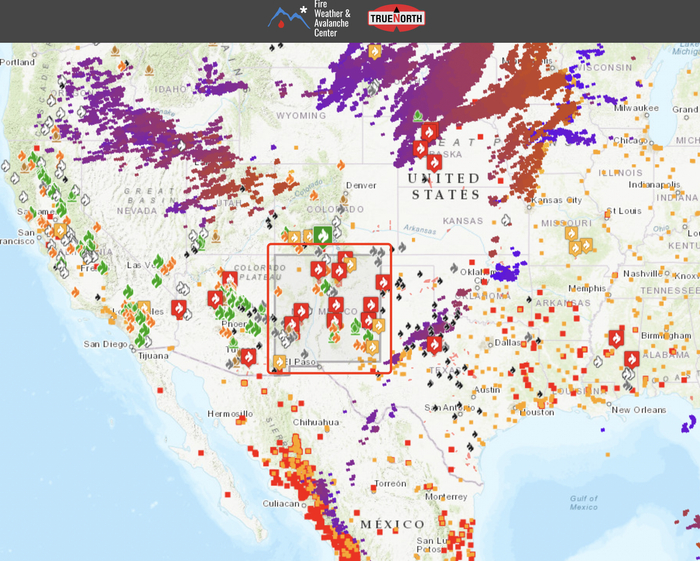
Task: Open the red fire marker above NEW MEXICO label center
Action: 336,305
